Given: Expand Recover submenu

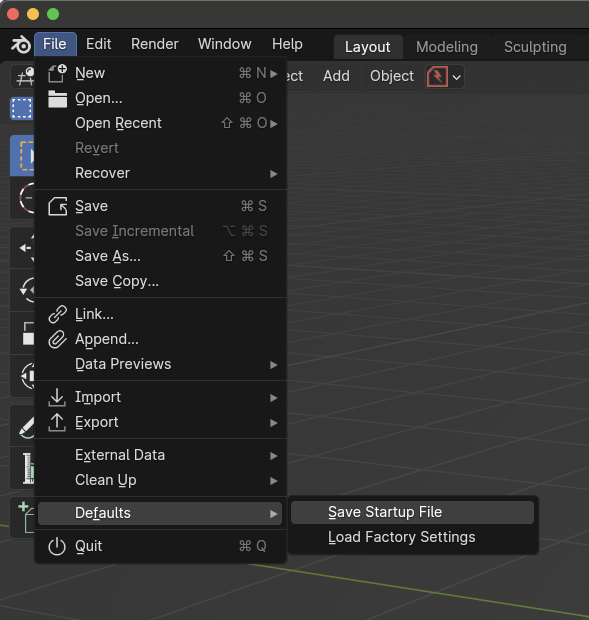Looking at the screenshot, I should tap(274, 174).
